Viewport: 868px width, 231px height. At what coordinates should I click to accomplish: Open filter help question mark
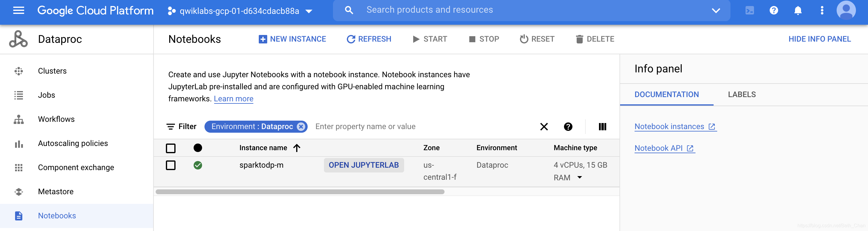pos(568,127)
